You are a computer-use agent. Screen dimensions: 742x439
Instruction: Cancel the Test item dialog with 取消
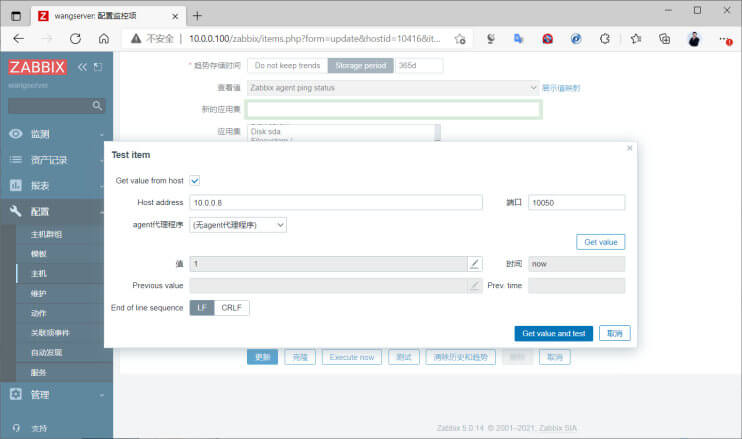tap(615, 334)
